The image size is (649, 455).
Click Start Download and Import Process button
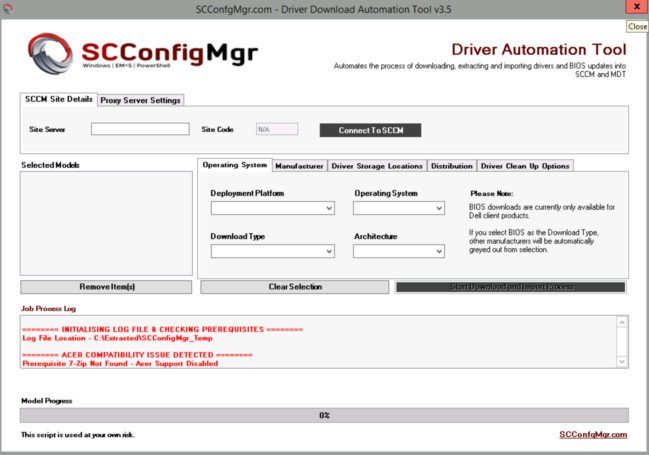click(x=511, y=287)
